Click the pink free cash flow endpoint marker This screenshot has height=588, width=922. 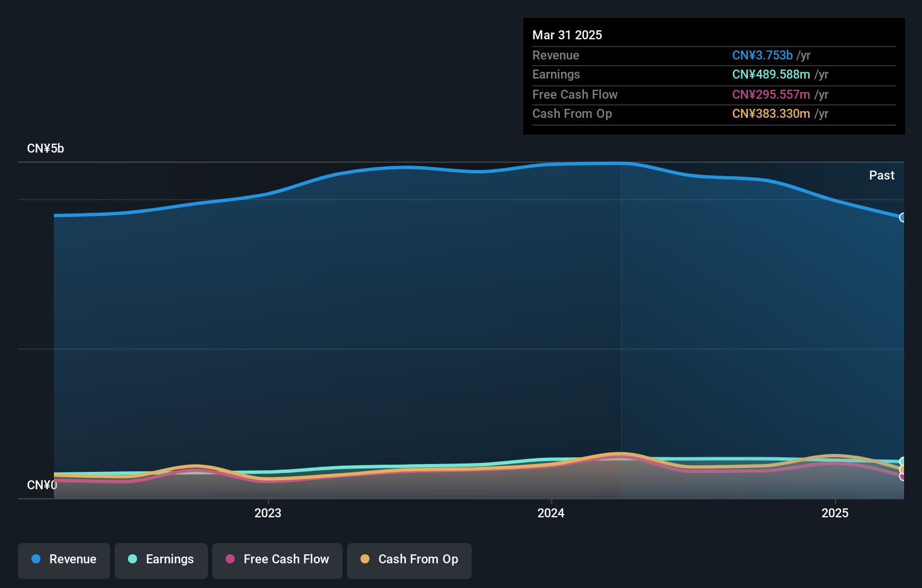pos(902,476)
